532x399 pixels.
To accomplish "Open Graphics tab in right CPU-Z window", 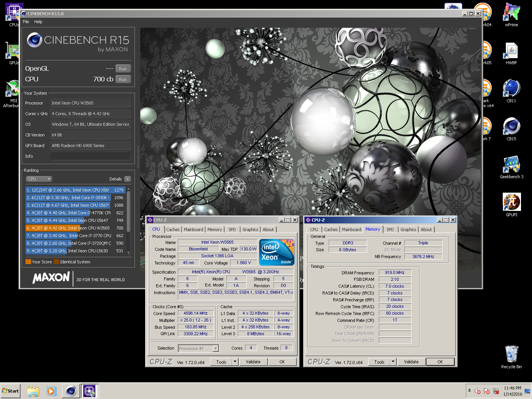I will point(408,230).
